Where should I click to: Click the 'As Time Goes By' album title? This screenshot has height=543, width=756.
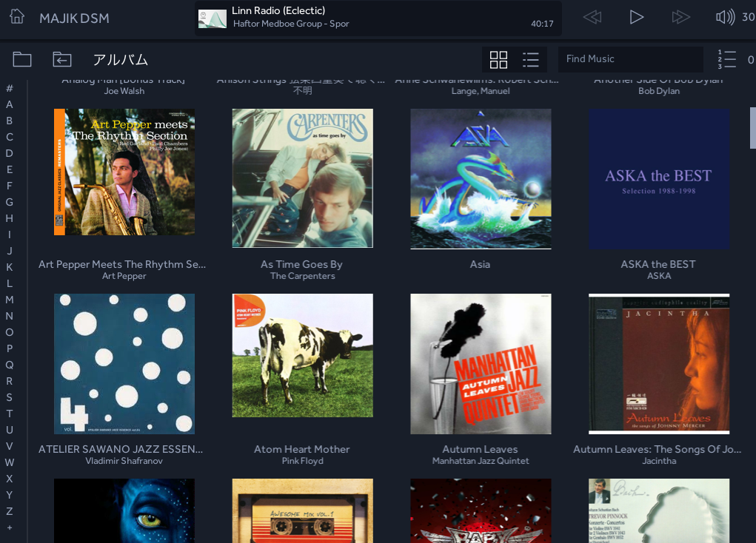(x=302, y=264)
